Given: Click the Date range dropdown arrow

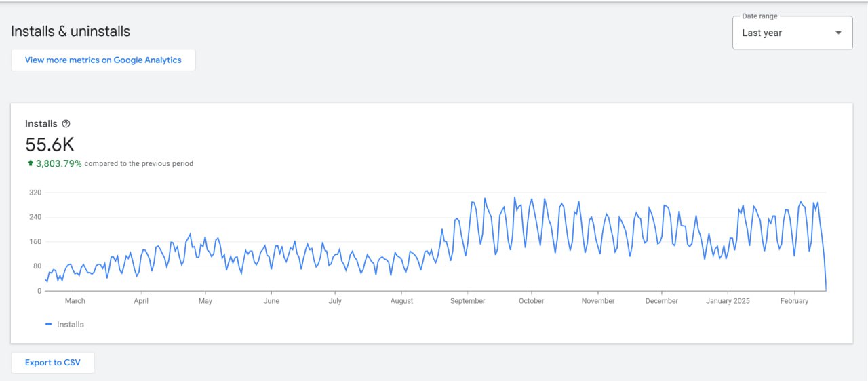Looking at the screenshot, I should (x=838, y=33).
